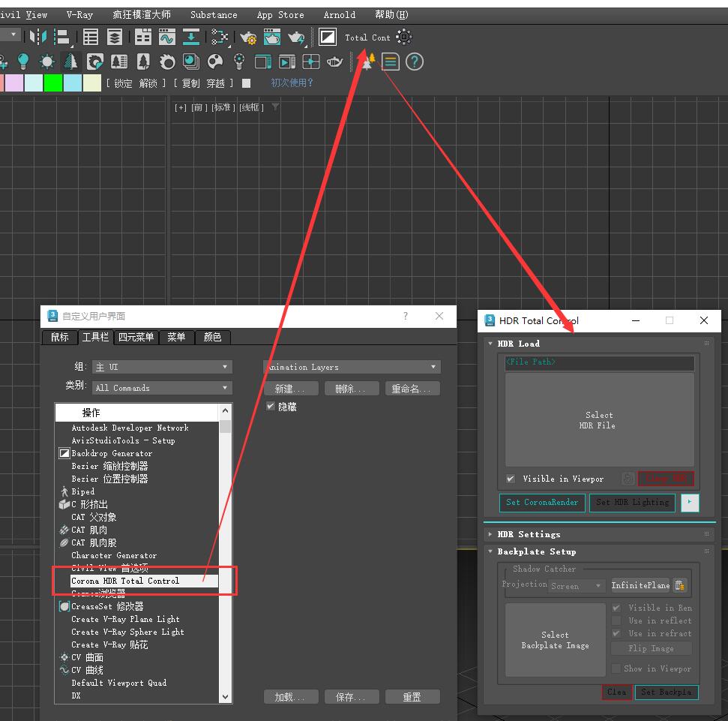Enable Show in Viewport checkbox
The width and height of the screenshot is (728, 721).
(616, 668)
